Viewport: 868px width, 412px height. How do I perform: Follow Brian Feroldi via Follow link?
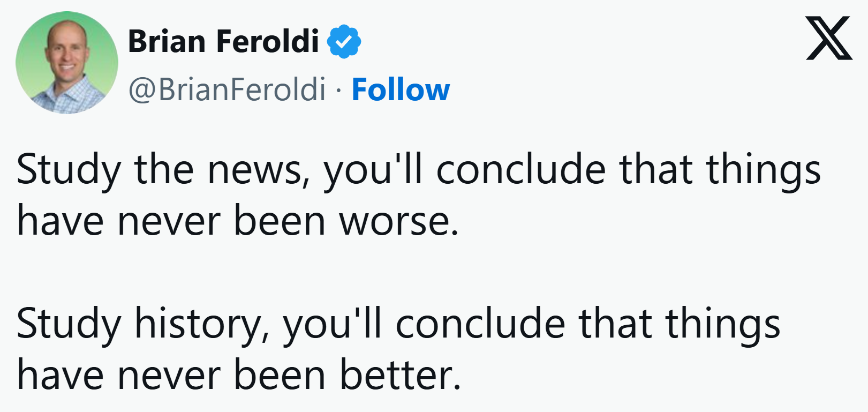[x=401, y=89]
